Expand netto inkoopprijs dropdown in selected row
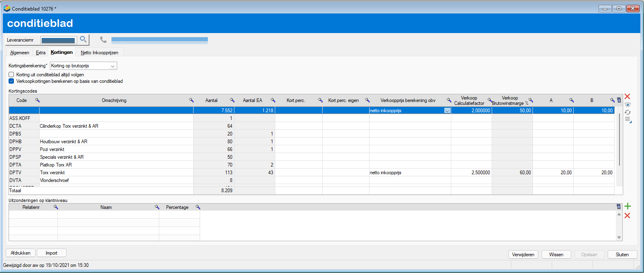This screenshot has width=644, height=273. 447,111
